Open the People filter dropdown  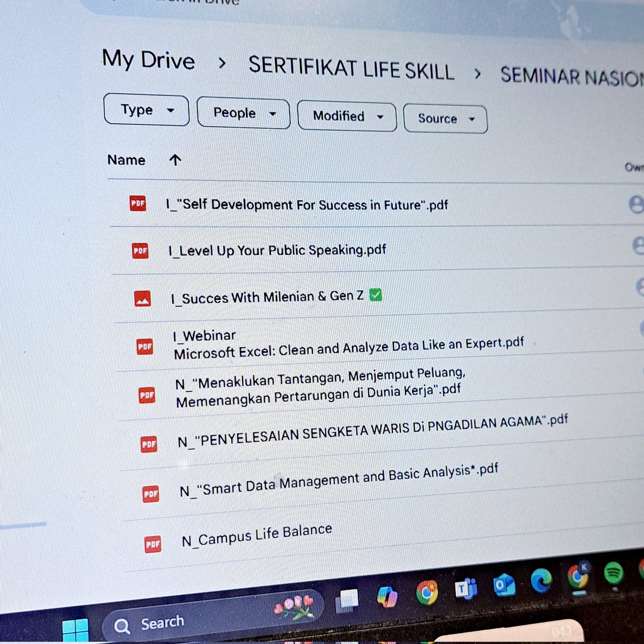coord(244,113)
